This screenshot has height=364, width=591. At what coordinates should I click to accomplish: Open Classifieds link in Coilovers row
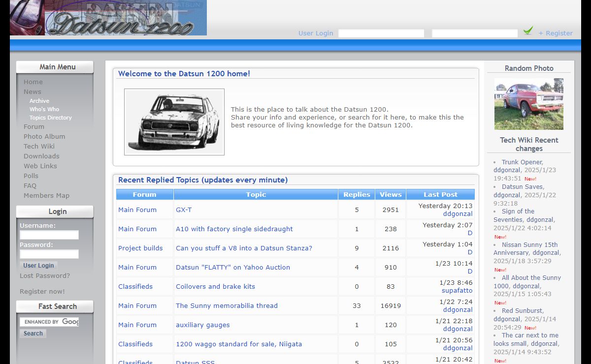coord(135,287)
